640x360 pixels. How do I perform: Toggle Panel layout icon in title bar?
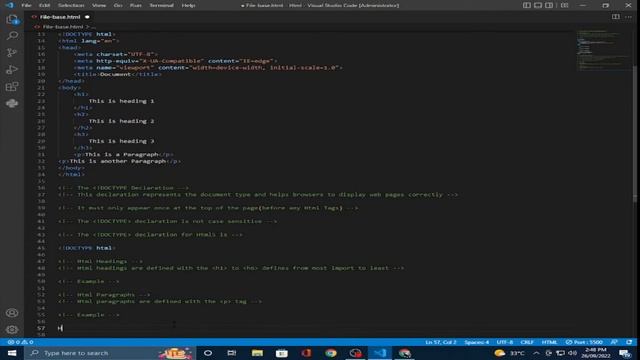pyautogui.click(x=538, y=5)
